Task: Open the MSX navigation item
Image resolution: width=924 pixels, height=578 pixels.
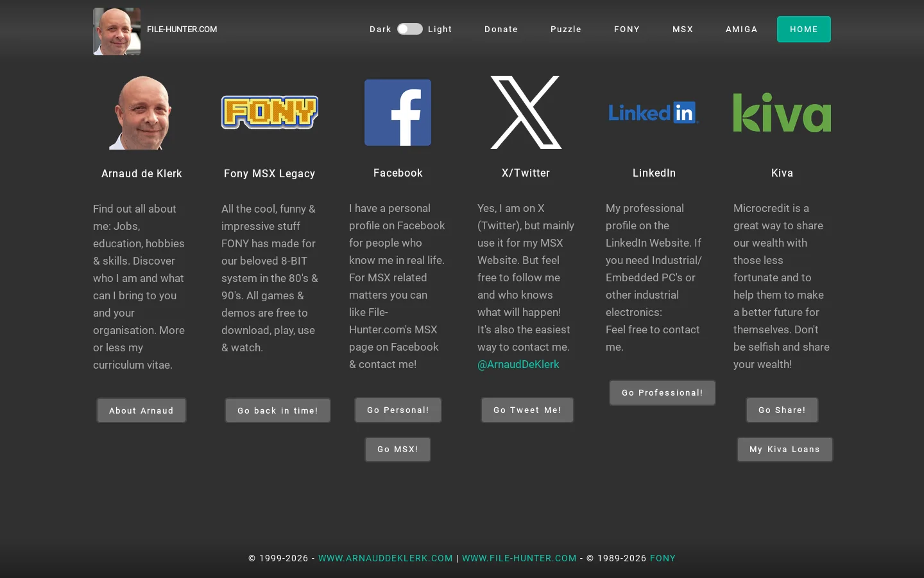Action: (x=683, y=29)
